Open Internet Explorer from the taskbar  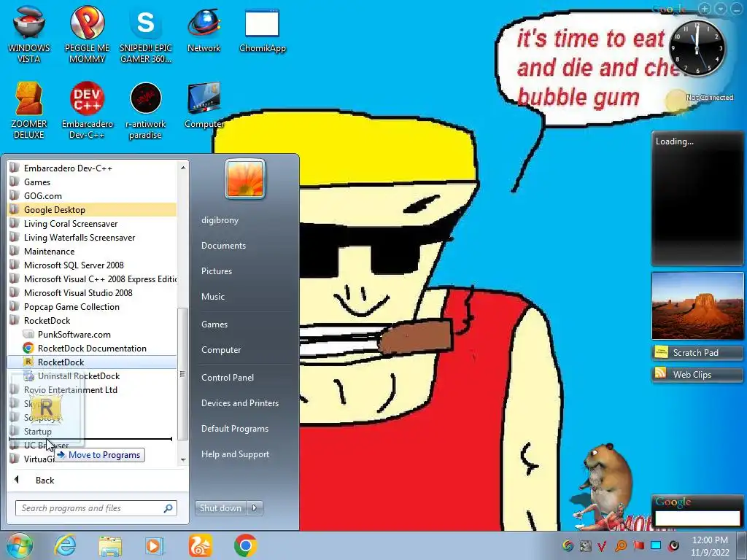coord(65,545)
